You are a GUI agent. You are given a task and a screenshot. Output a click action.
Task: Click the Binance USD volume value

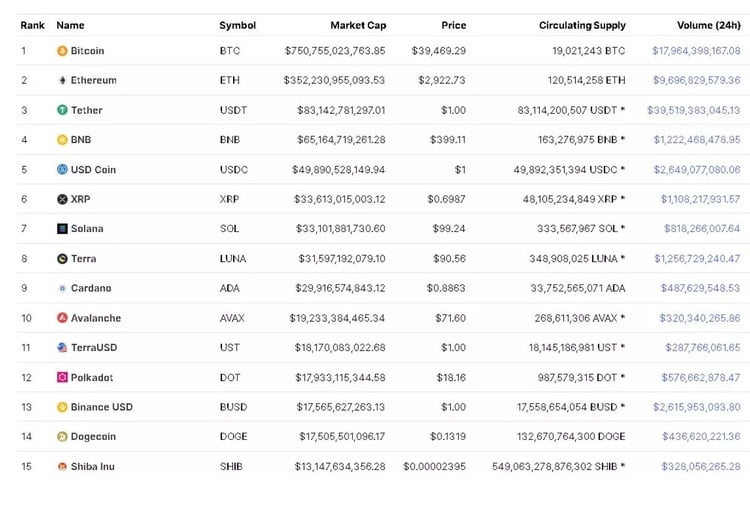point(696,407)
